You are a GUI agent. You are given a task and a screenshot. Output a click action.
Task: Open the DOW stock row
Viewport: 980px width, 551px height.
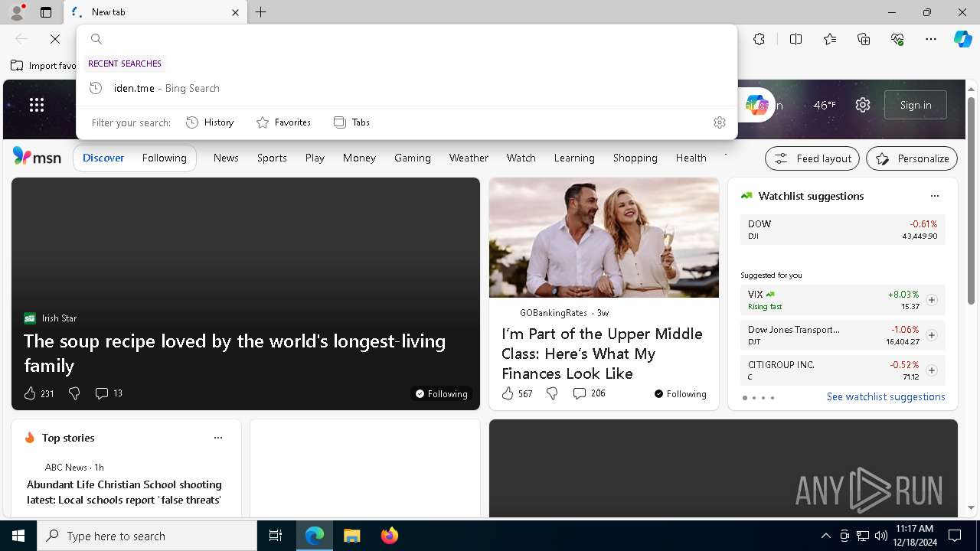842,230
